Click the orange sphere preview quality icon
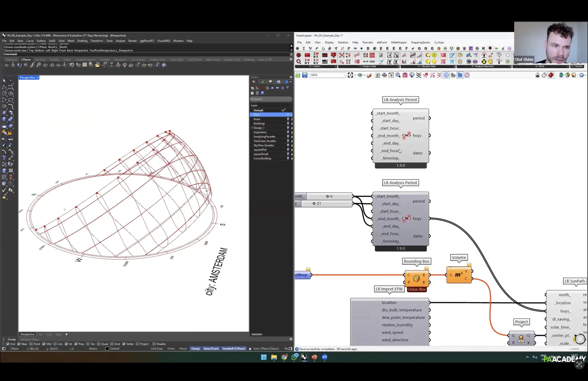The width and height of the screenshot is (588, 381). pyautogui.click(x=574, y=75)
